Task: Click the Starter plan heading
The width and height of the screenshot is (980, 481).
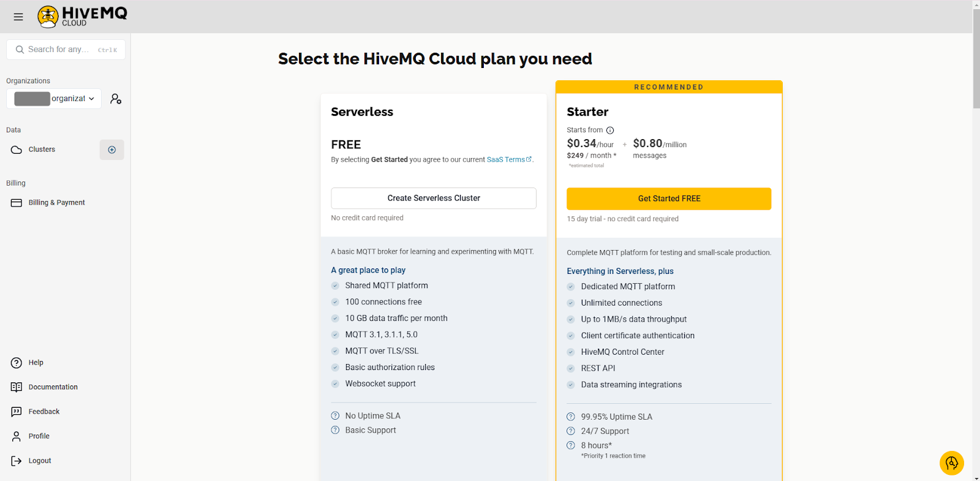Action: [587, 112]
